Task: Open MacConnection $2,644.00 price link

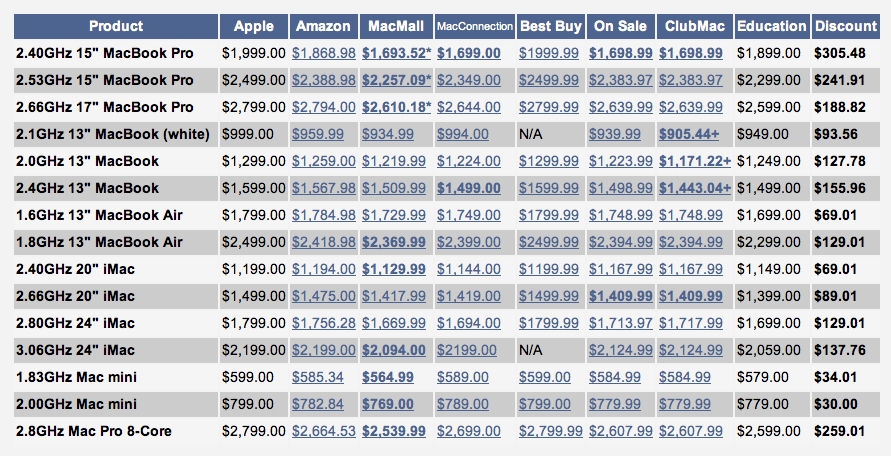Action: [x=469, y=107]
